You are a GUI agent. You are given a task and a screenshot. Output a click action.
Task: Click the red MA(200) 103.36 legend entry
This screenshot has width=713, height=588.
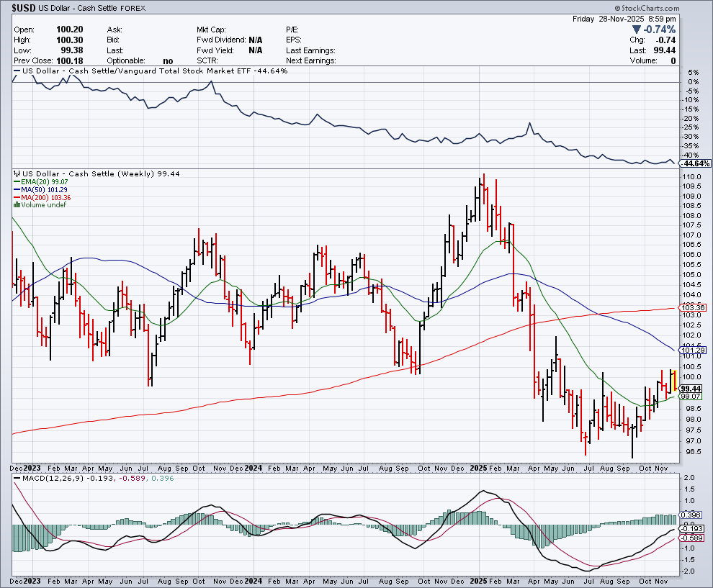pyautogui.click(x=46, y=197)
